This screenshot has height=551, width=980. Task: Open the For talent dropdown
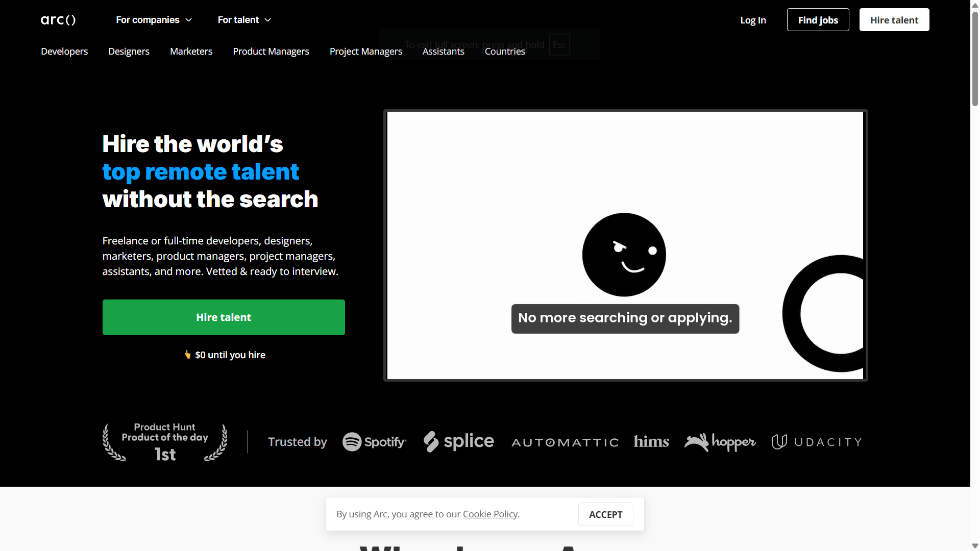pyautogui.click(x=238, y=20)
